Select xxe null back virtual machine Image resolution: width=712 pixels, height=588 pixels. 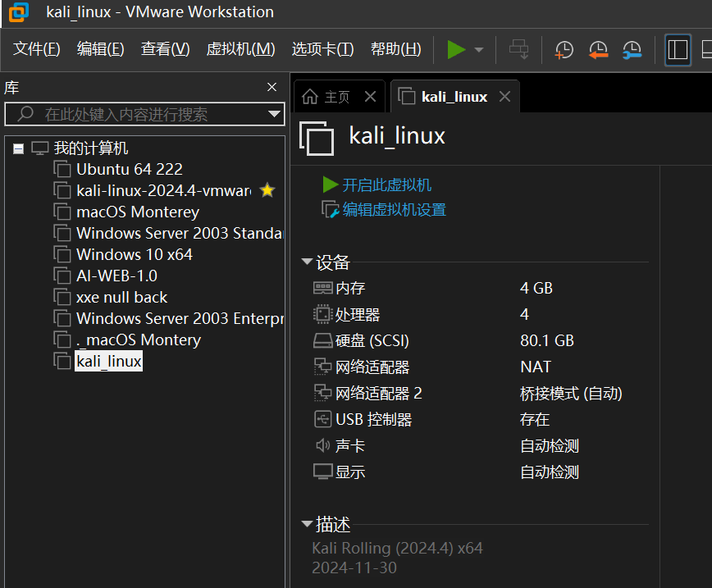point(121,298)
